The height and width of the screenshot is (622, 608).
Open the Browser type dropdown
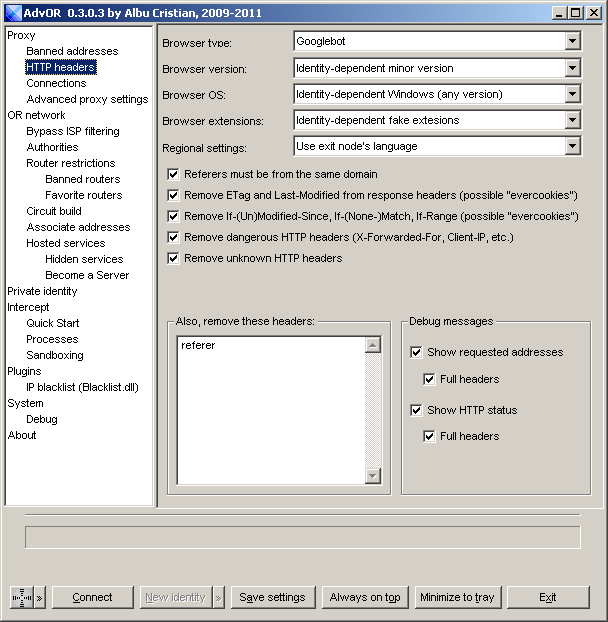coord(572,41)
